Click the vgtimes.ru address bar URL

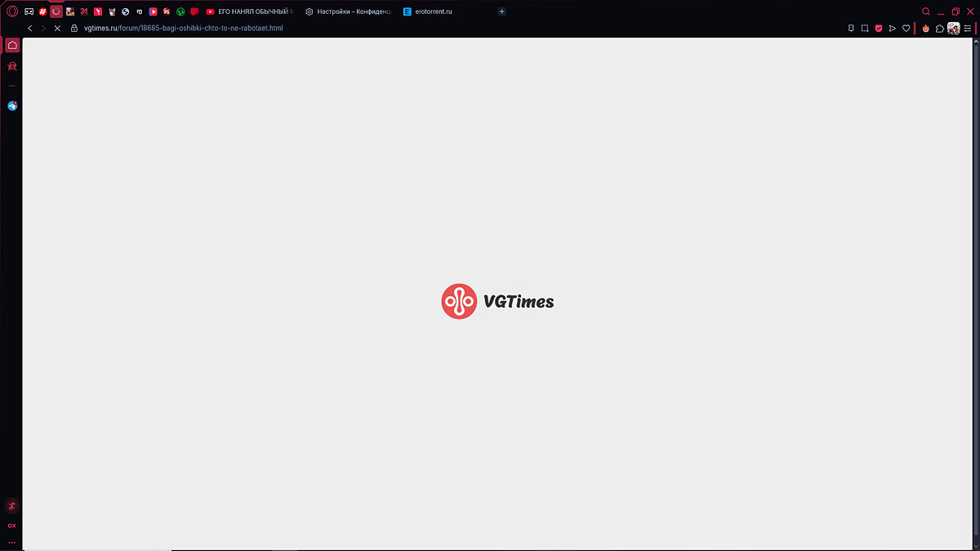point(183,29)
